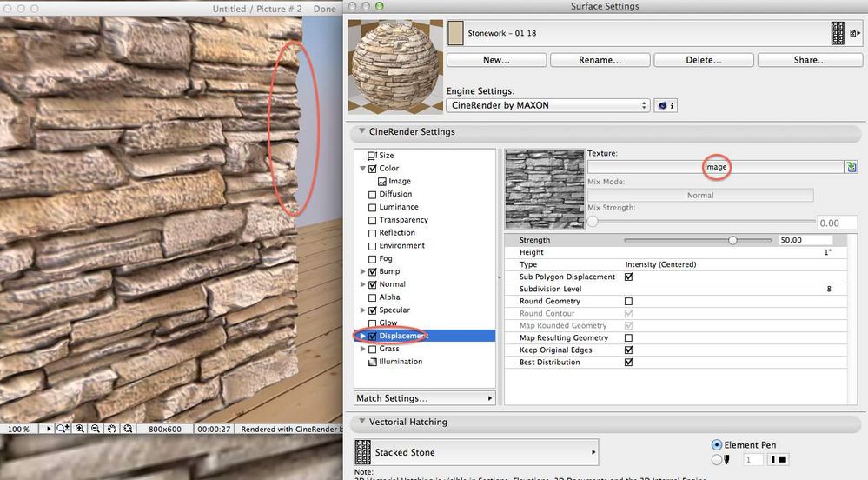This screenshot has width=868, height=480.
Task: Click the zoom out magnifier icon
Action: click(96, 429)
